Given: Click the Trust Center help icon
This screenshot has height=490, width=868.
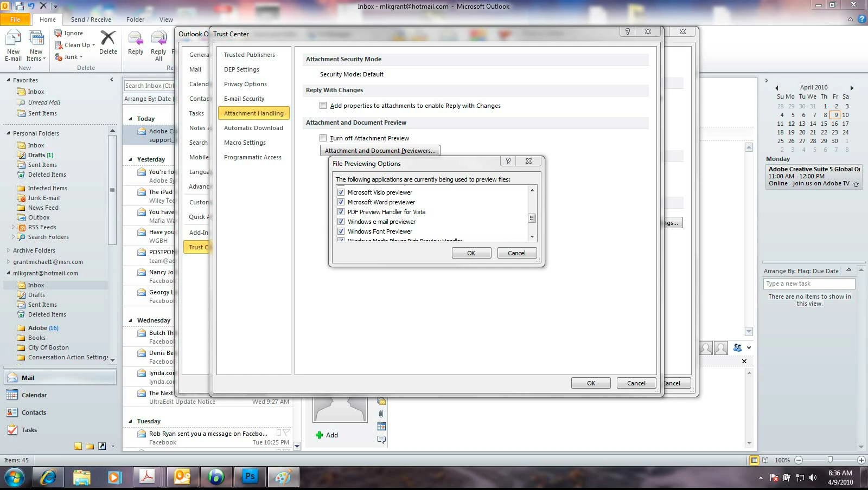Looking at the screenshot, I should (x=628, y=31).
